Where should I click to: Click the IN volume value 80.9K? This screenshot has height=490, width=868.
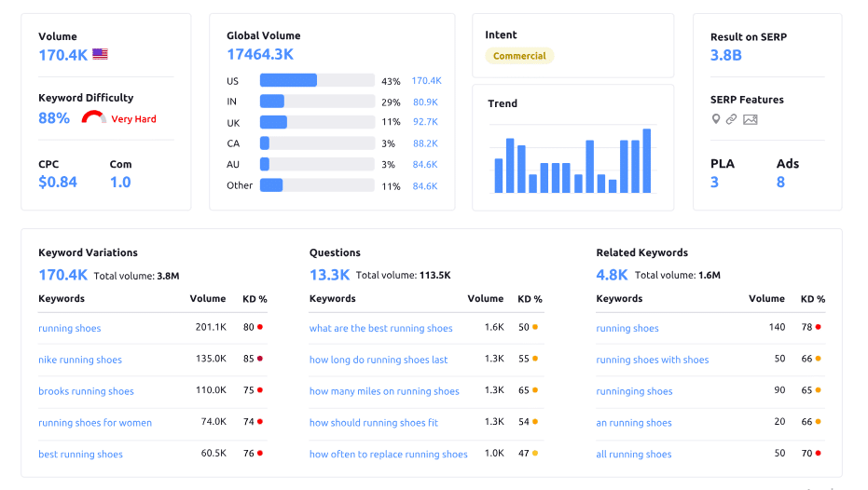[425, 102]
